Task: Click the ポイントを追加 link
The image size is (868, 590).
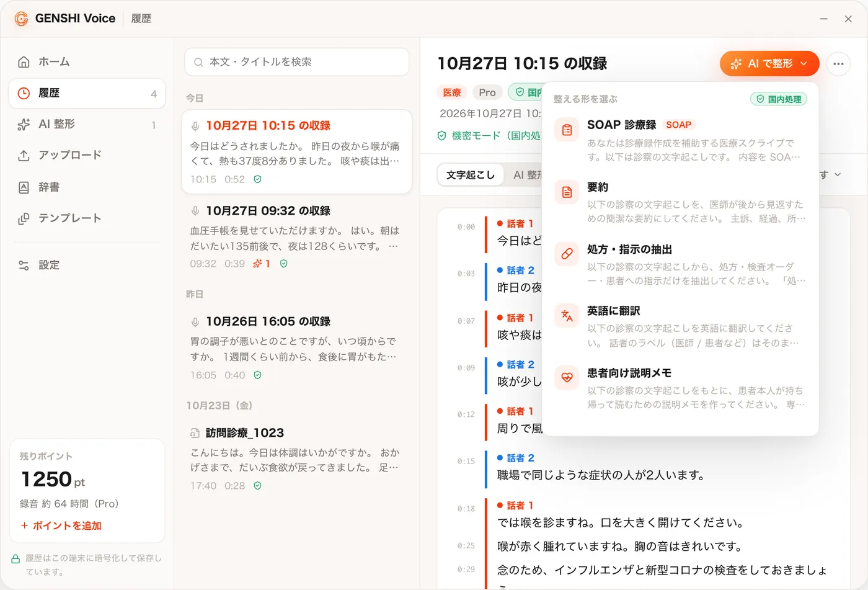Action: tap(61, 525)
